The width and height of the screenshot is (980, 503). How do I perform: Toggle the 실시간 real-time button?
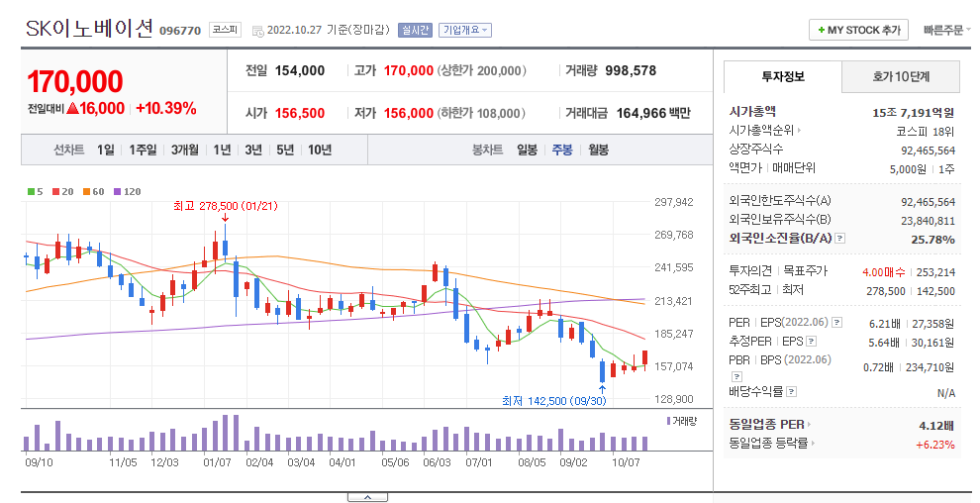pyautogui.click(x=415, y=30)
